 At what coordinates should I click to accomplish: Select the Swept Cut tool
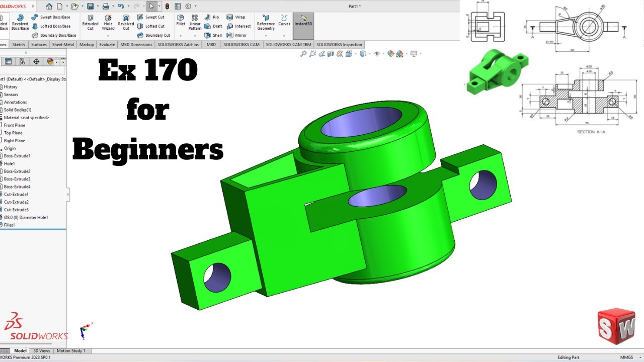tap(150, 17)
